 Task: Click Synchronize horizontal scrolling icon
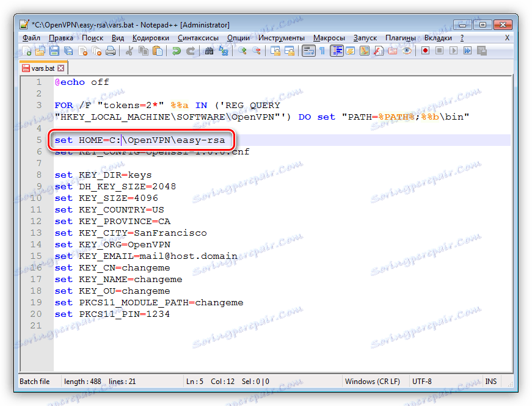(290, 51)
